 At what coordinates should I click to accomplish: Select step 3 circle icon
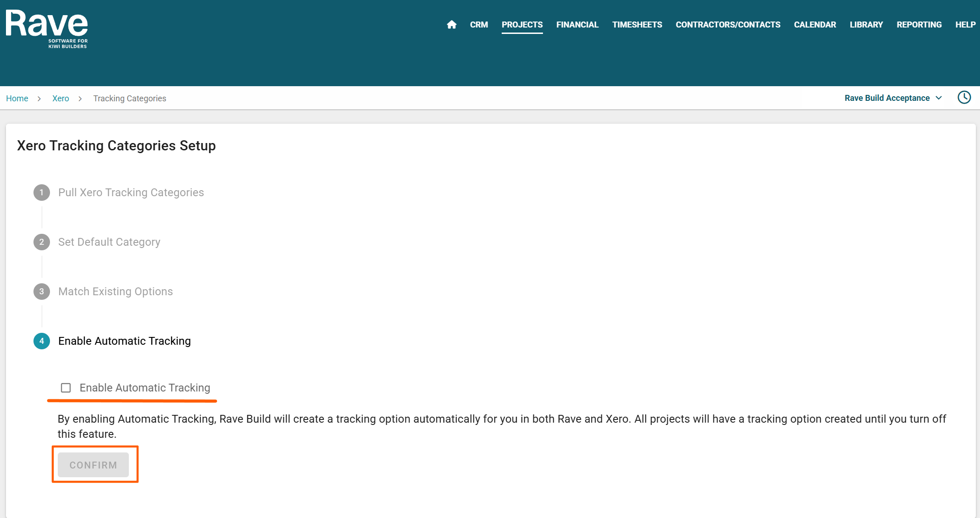point(42,292)
